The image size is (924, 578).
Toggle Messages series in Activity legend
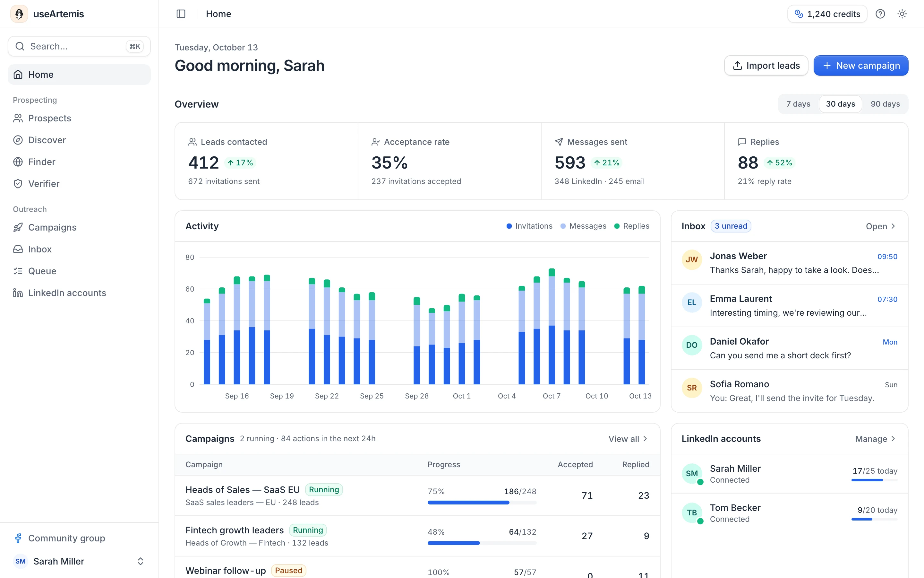(583, 226)
